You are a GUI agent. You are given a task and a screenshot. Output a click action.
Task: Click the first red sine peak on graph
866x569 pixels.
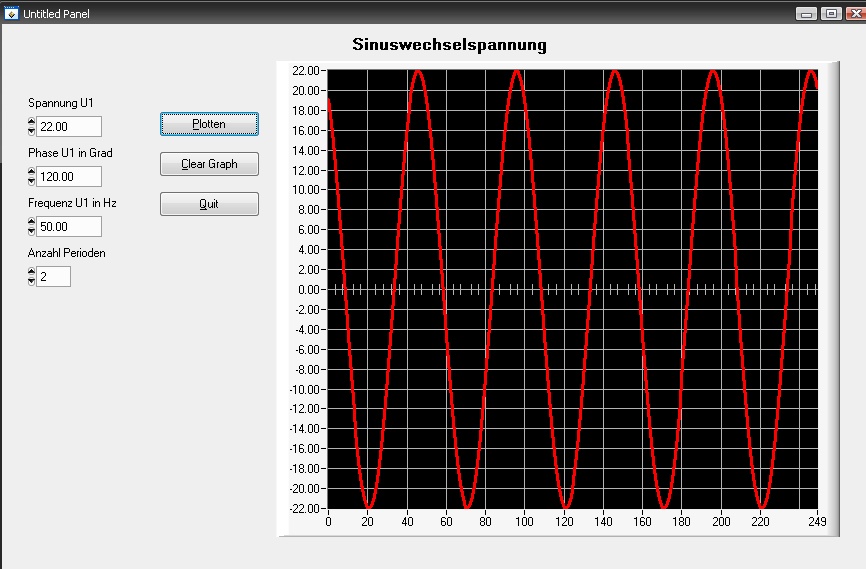(418, 72)
